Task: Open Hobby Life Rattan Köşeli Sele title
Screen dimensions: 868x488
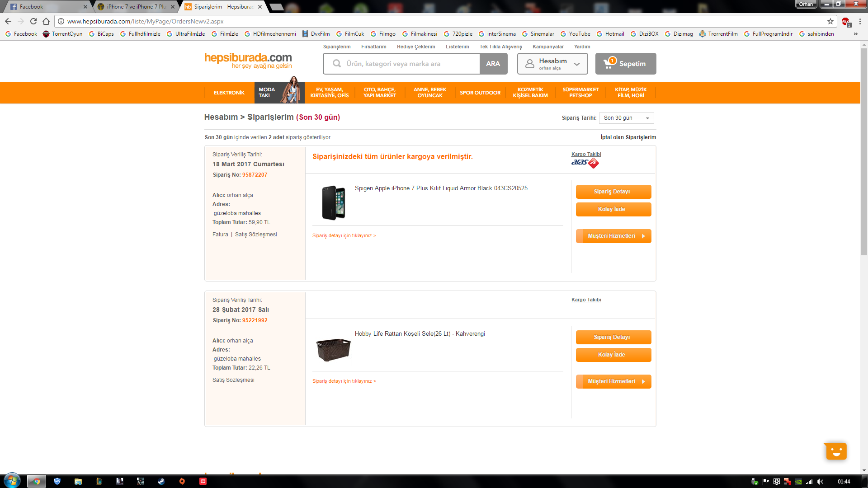Action: (x=420, y=334)
